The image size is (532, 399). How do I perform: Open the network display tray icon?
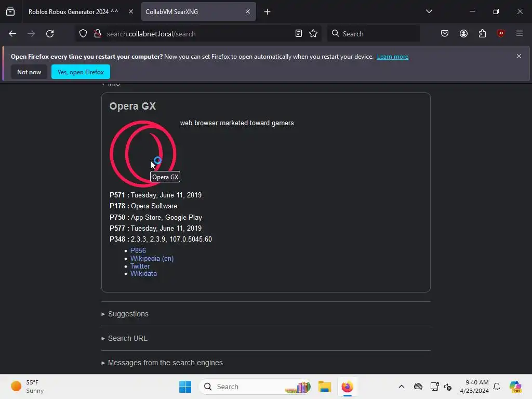coord(434,387)
